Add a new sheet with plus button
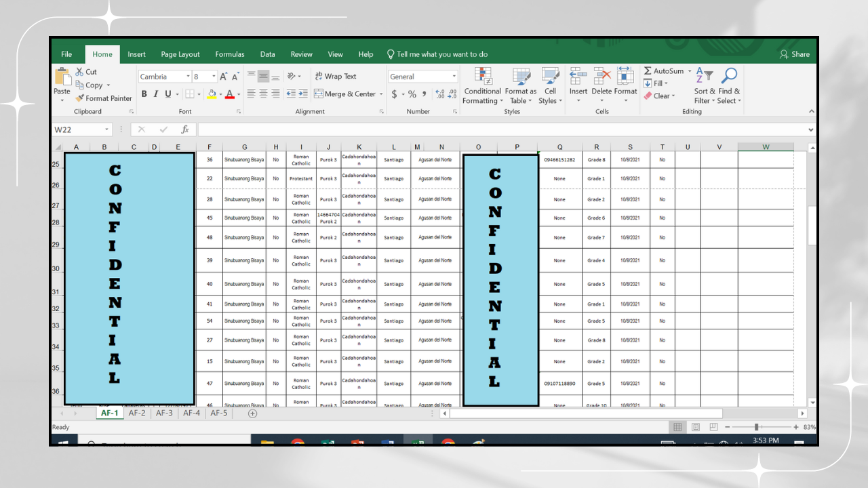Screen dimensions: 868x488 pyautogui.click(x=253, y=413)
